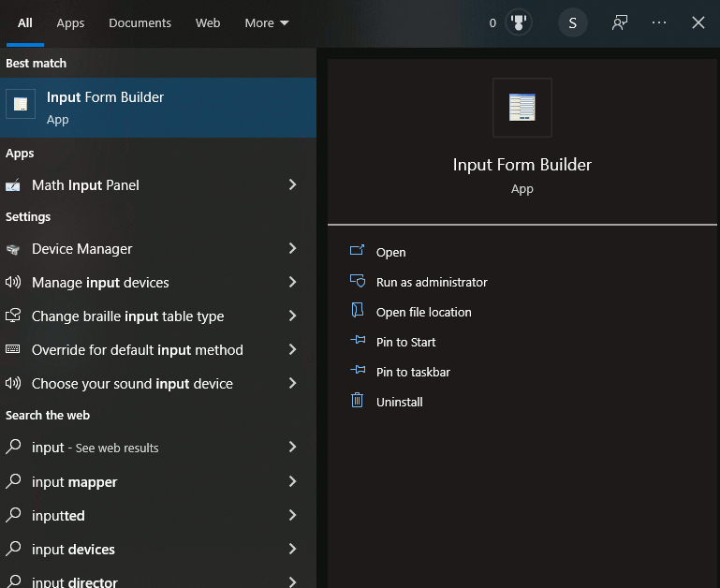Select the Input Form Builder best match result
The width and height of the screenshot is (720, 588).
[158, 108]
